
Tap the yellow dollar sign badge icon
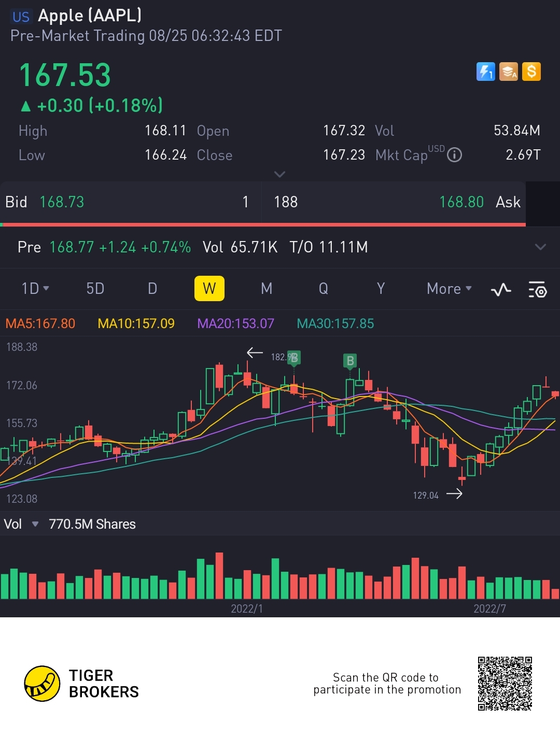[531, 72]
